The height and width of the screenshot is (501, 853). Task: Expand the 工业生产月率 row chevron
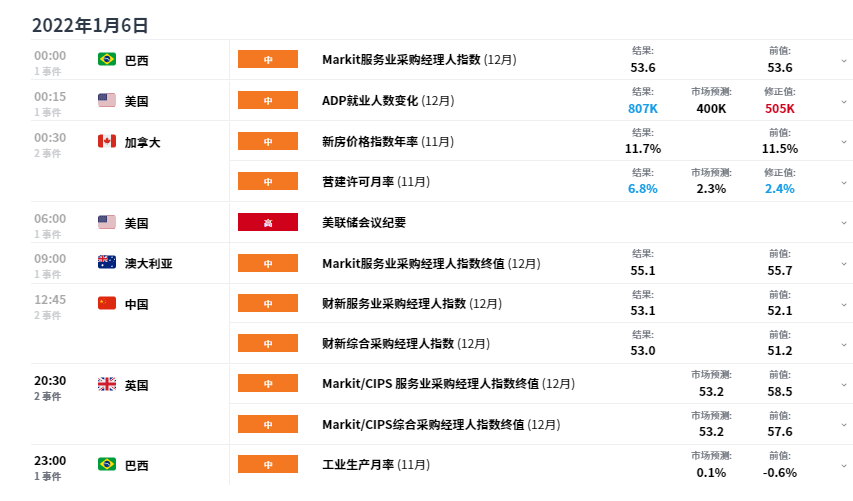[x=844, y=466]
